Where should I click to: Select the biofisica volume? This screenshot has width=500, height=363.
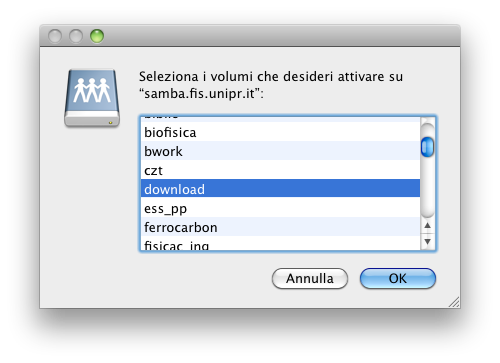[280, 132]
